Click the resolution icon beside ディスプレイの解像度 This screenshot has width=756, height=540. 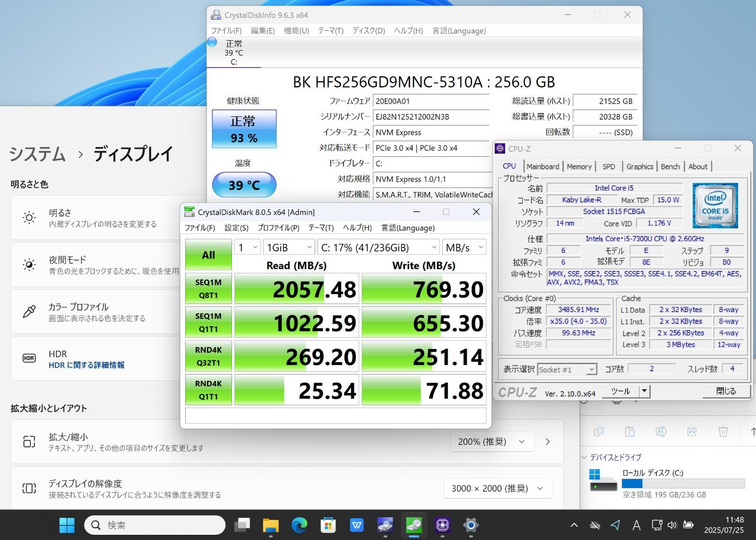[x=29, y=488]
